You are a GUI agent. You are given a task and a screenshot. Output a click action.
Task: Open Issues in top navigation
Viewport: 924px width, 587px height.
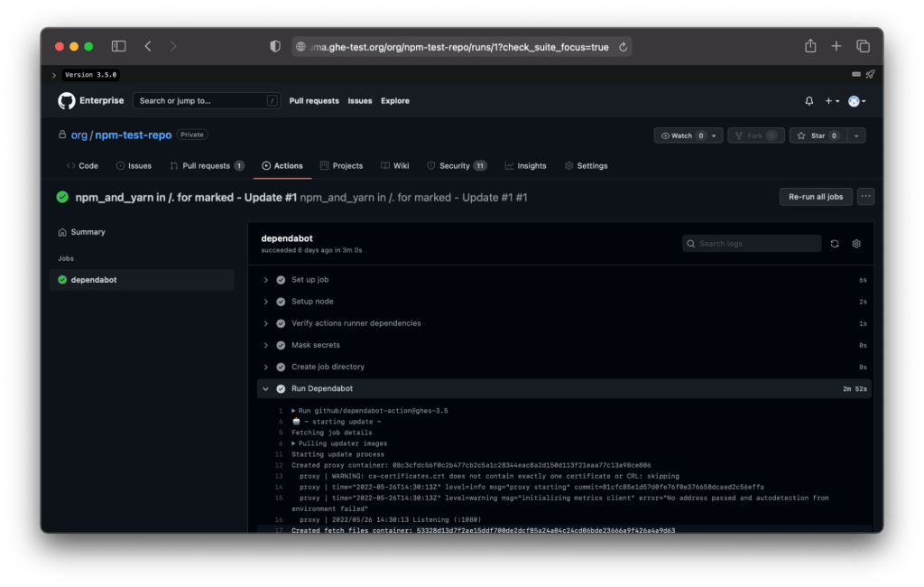pyautogui.click(x=359, y=101)
